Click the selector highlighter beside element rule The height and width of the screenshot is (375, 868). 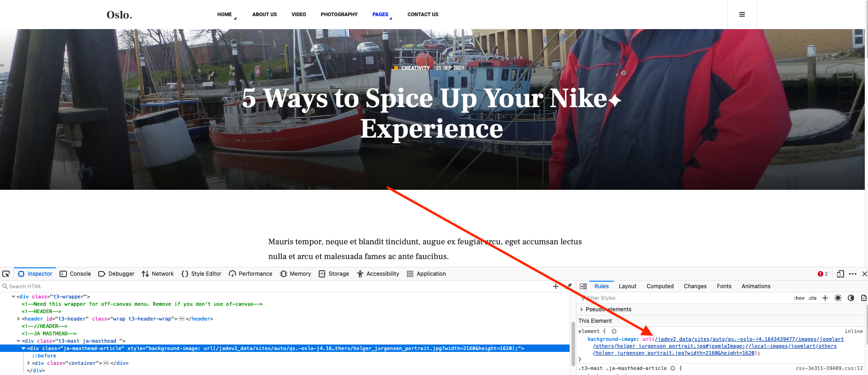point(614,331)
